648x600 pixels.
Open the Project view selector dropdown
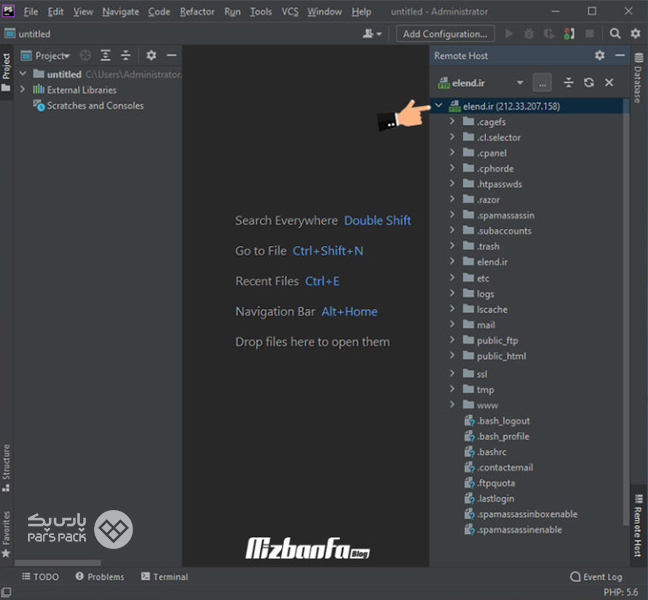[x=52, y=56]
